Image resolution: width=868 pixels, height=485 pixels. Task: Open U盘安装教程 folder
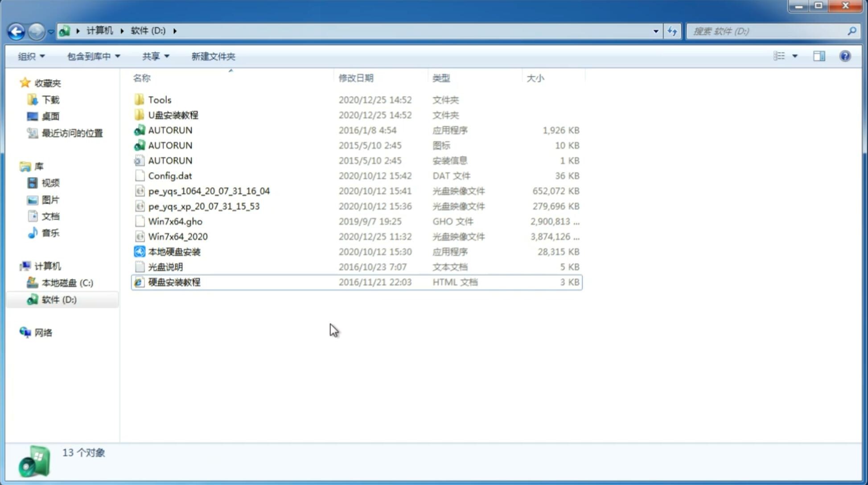coord(173,115)
